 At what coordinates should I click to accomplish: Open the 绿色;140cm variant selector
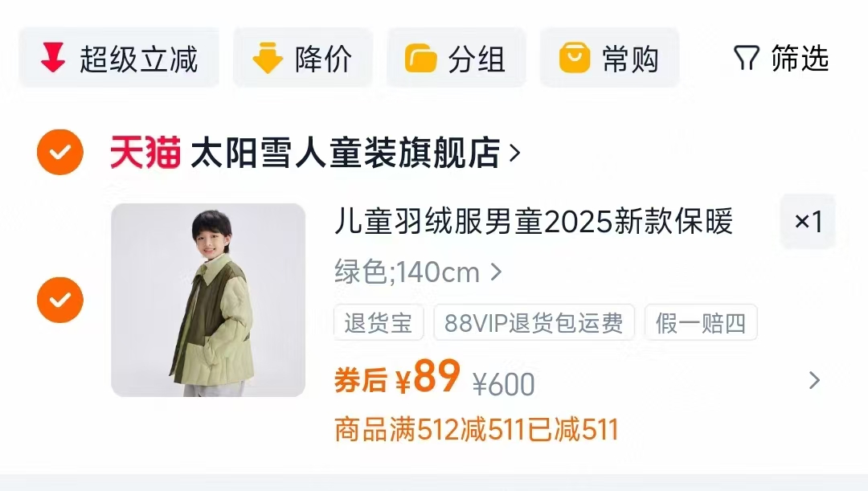tap(418, 272)
